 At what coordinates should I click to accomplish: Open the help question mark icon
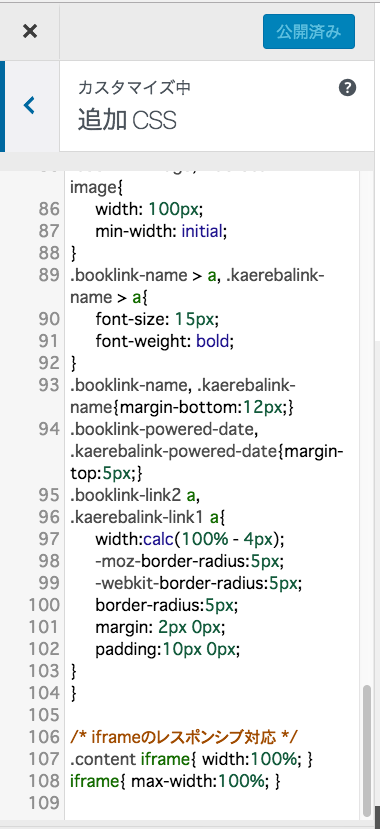click(x=347, y=88)
